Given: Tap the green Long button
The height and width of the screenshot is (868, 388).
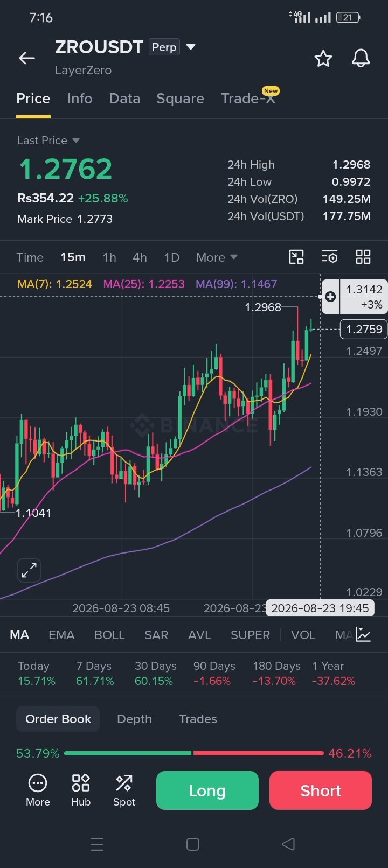Looking at the screenshot, I should click(x=207, y=790).
